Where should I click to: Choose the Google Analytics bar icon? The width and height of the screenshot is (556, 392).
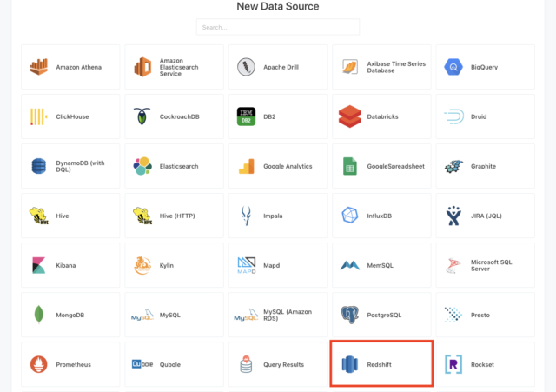click(247, 166)
